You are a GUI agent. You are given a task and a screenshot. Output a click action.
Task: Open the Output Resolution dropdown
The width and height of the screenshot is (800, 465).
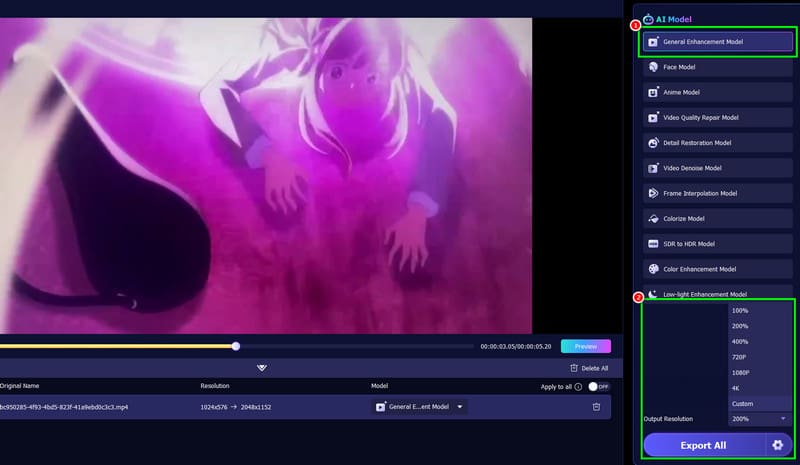coord(760,419)
